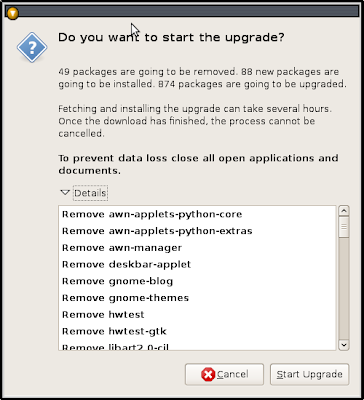Click the package list scrollbar handle
Image resolution: width=364 pixels, height=400 pixels.
344,227
